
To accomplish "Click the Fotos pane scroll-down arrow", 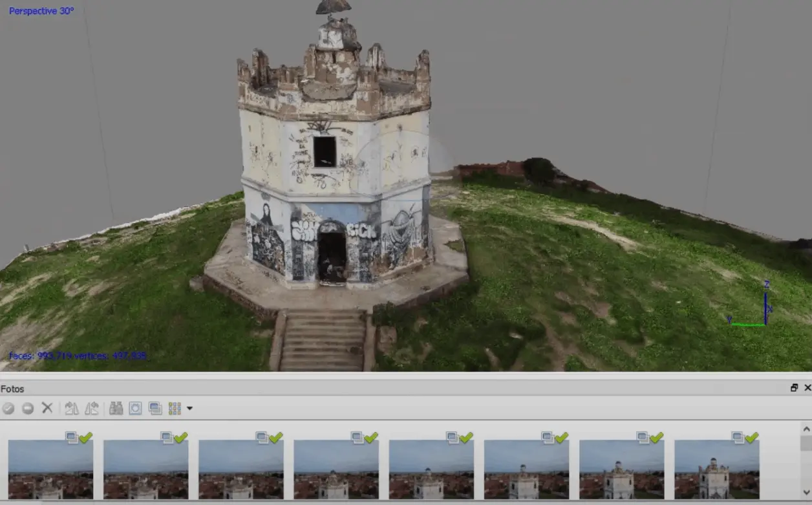I will click(x=806, y=493).
